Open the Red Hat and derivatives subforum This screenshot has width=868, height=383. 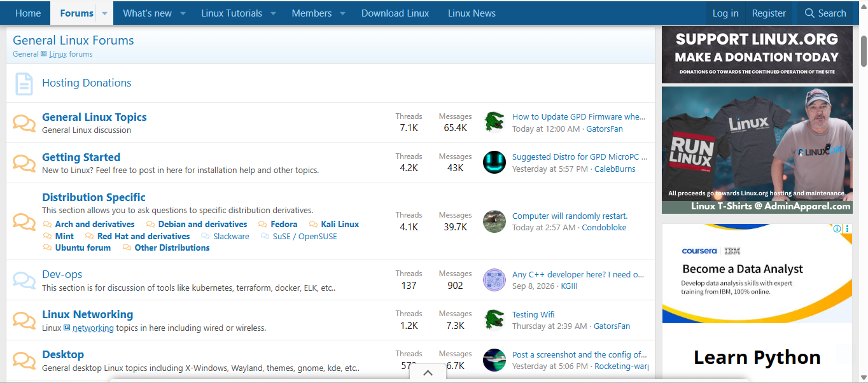pos(143,236)
